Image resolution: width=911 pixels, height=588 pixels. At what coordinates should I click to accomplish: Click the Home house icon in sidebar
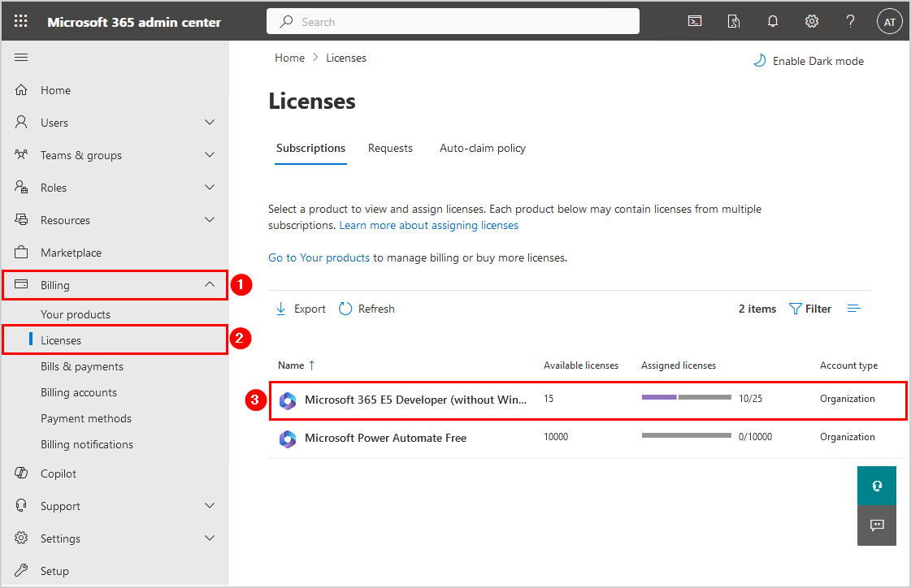(21, 89)
